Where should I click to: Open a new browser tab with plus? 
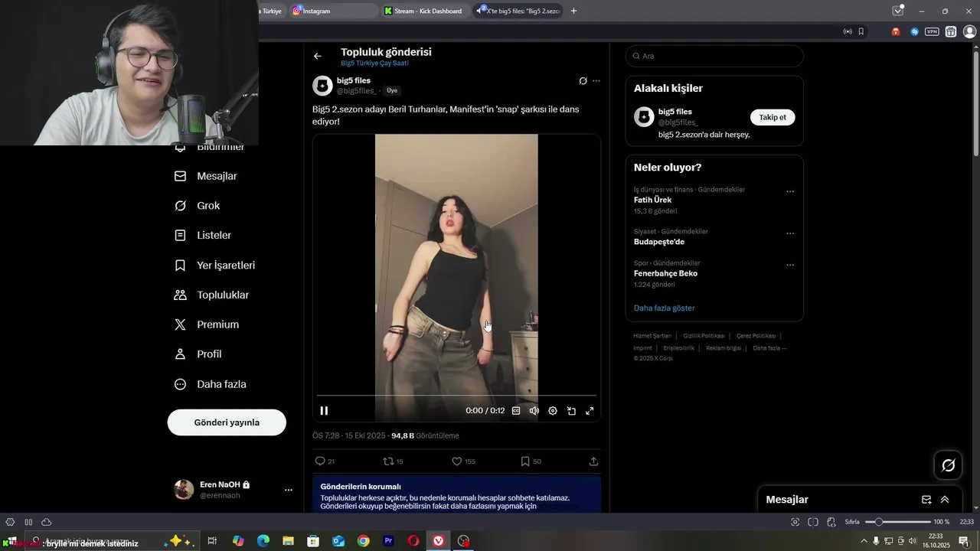573,11
